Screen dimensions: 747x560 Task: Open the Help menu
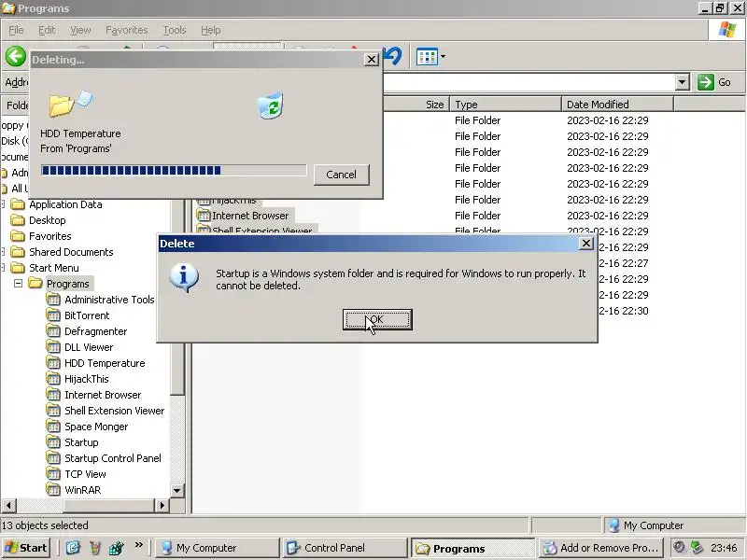pyautogui.click(x=211, y=30)
